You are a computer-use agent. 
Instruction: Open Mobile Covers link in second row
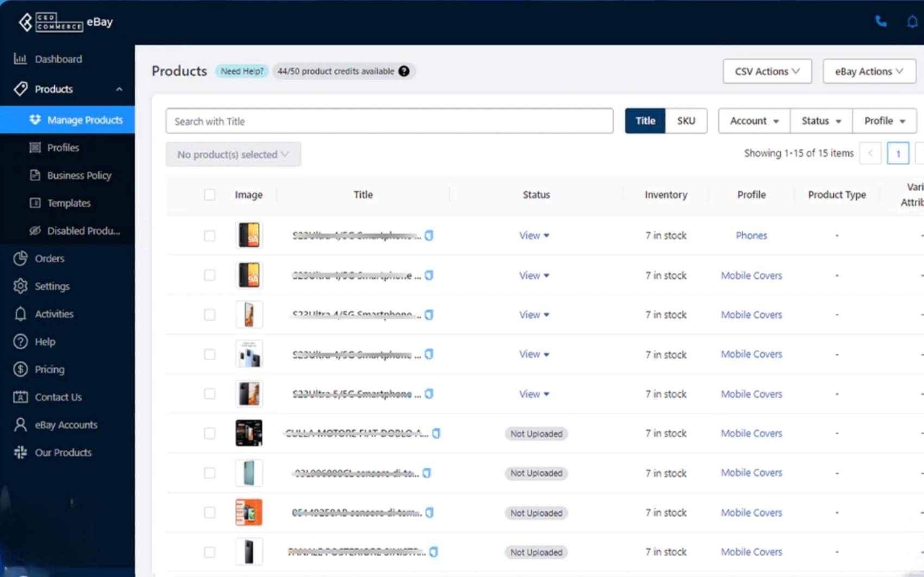751,275
